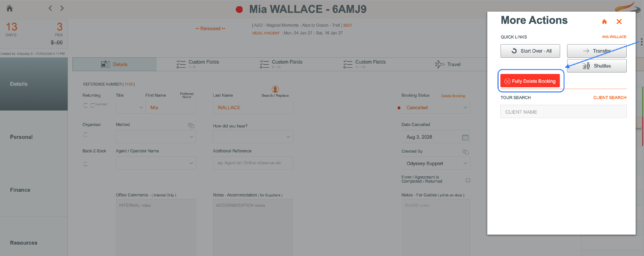Click the ACCOMMODATION notes text box

point(253,227)
